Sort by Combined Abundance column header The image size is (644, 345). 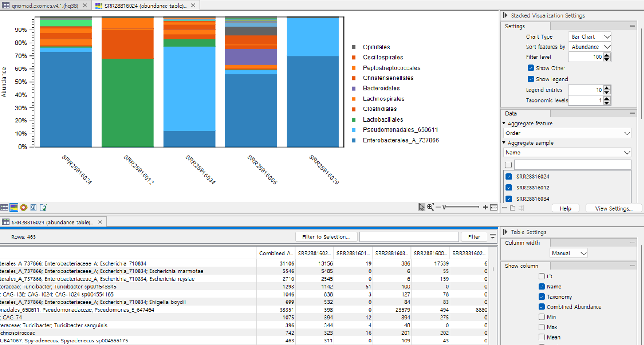[x=276, y=253]
